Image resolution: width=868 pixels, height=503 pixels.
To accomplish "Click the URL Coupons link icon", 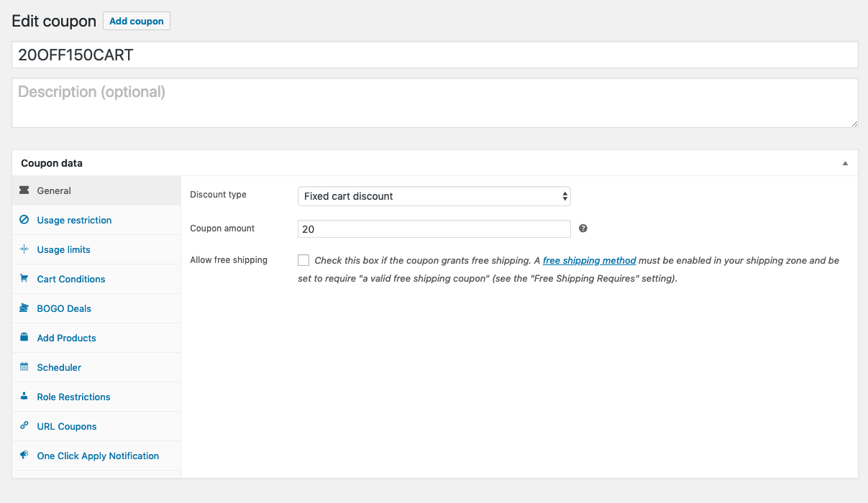I will [24, 426].
